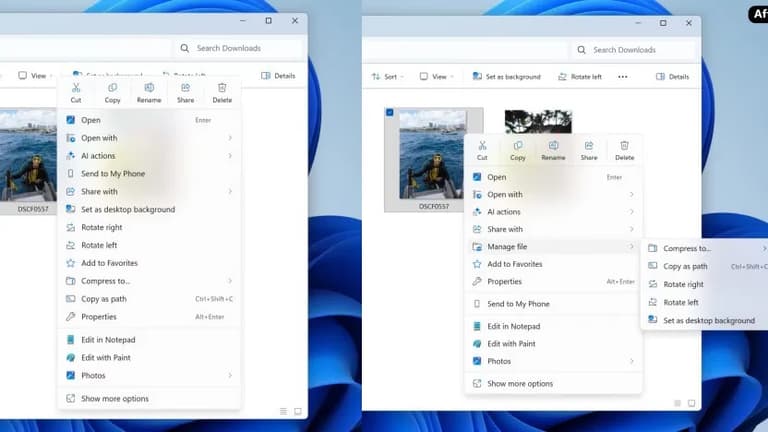768x432 pixels.
Task: Open the three-dots overflow menu in right window
Action: (x=623, y=77)
